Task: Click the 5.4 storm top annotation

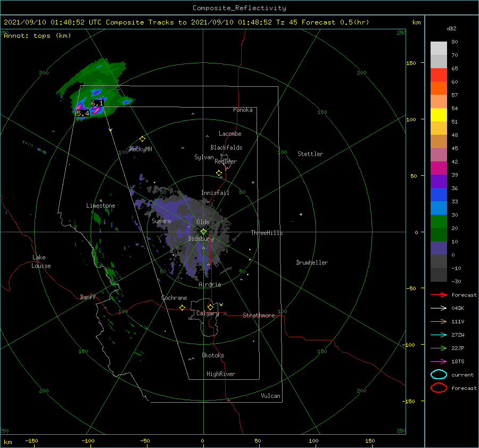Action: 83,113
